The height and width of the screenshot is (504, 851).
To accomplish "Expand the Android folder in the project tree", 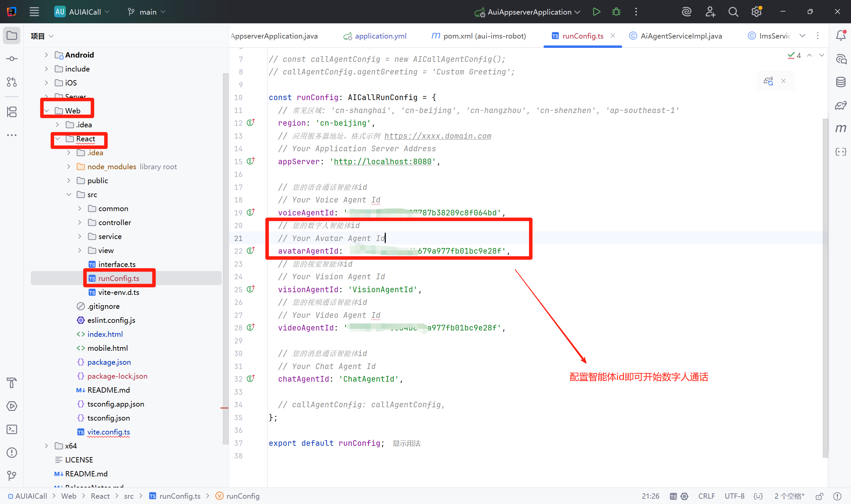I will (46, 55).
